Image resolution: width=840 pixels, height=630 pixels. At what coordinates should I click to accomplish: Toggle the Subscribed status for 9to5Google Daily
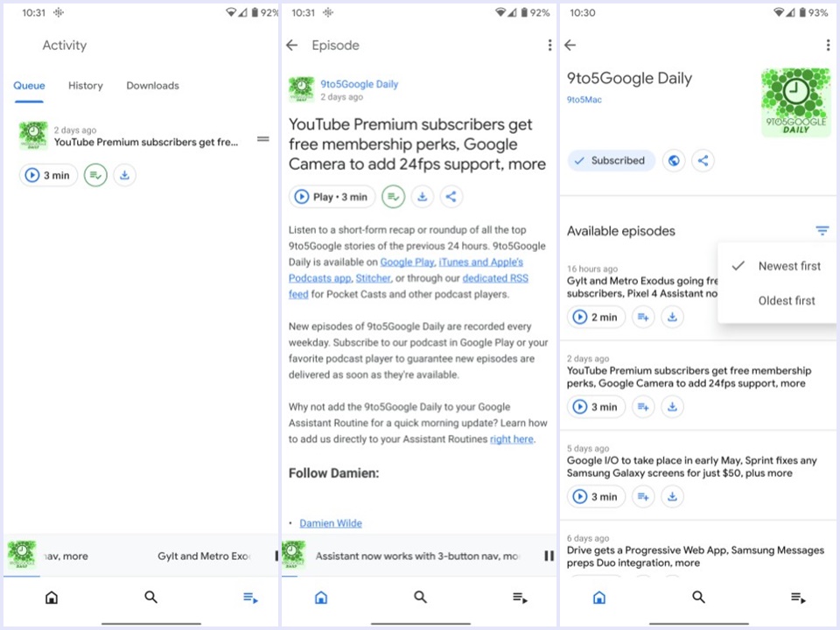click(610, 160)
